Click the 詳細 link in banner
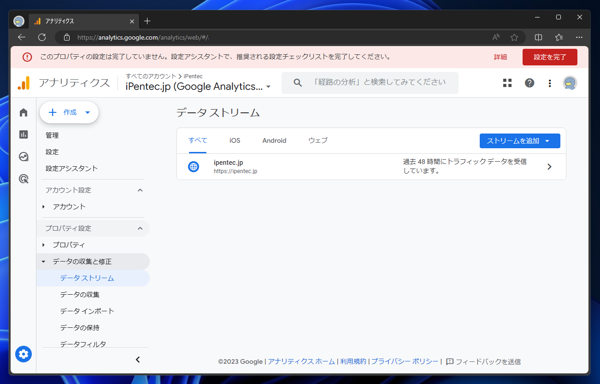 click(500, 57)
